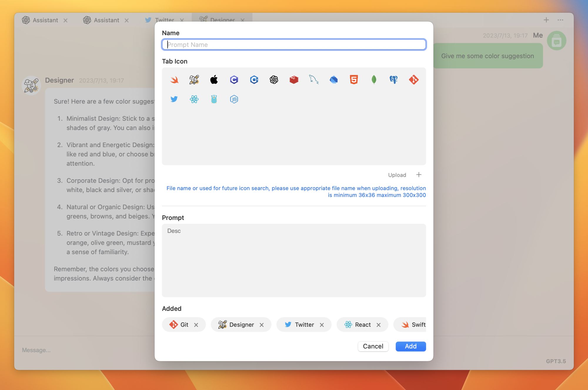Choose the blue Dart icon

click(334, 80)
